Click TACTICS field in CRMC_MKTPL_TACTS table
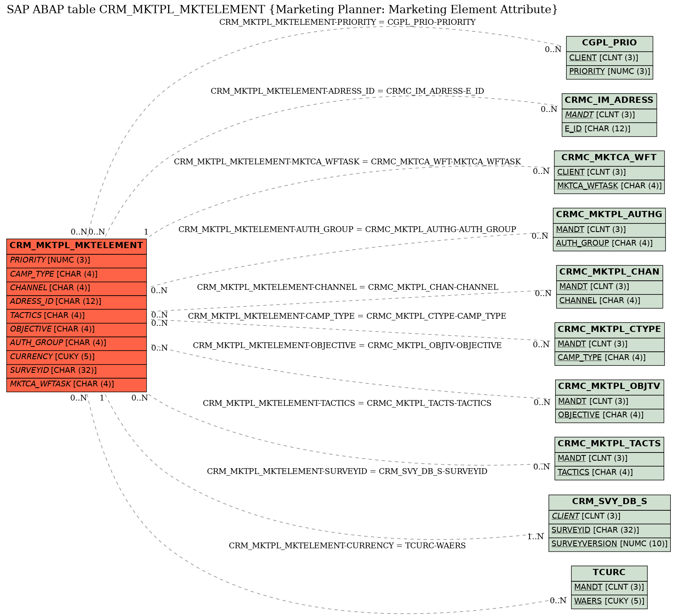The height and width of the screenshot is (616, 677). click(x=609, y=473)
